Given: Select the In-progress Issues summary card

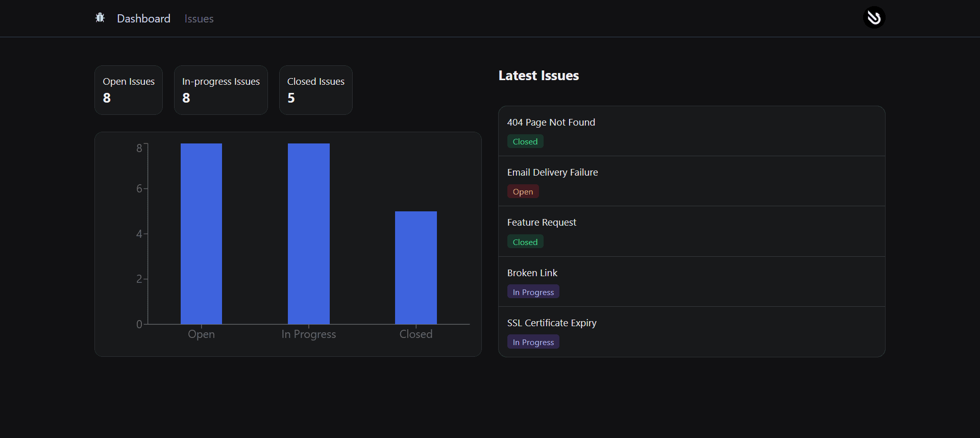Looking at the screenshot, I should point(220,90).
